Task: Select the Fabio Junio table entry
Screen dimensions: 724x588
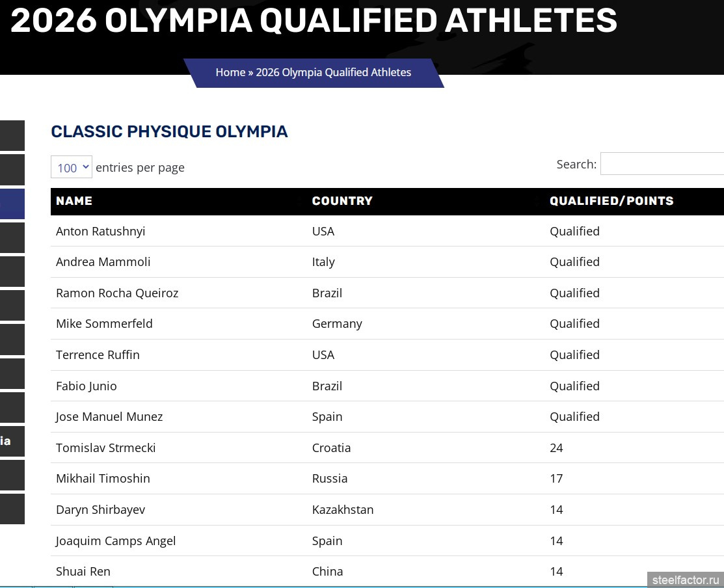Action: (87, 386)
